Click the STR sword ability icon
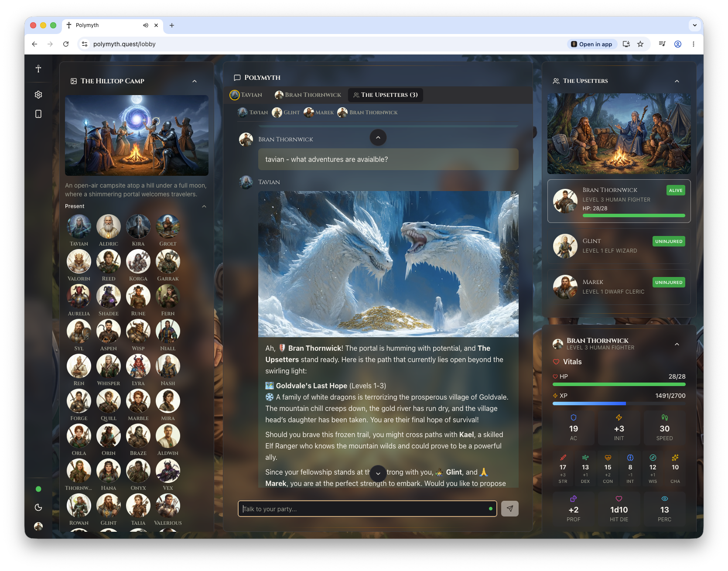Screen dimensions: 728x571 point(563,458)
